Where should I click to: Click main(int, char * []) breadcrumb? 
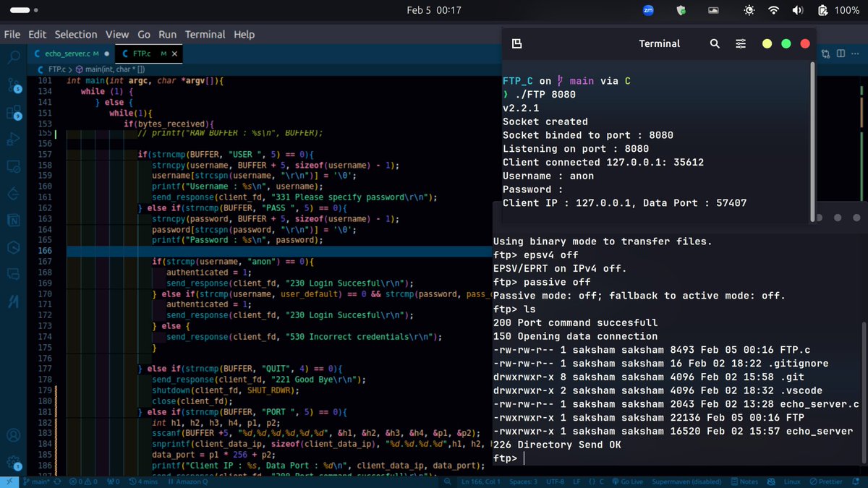[115, 69]
